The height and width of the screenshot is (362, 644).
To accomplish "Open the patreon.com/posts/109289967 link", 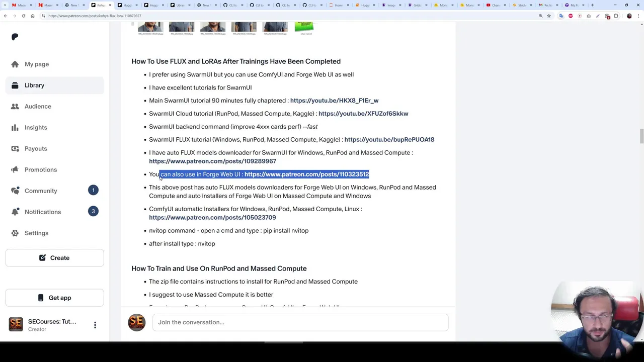I will point(212,161).
